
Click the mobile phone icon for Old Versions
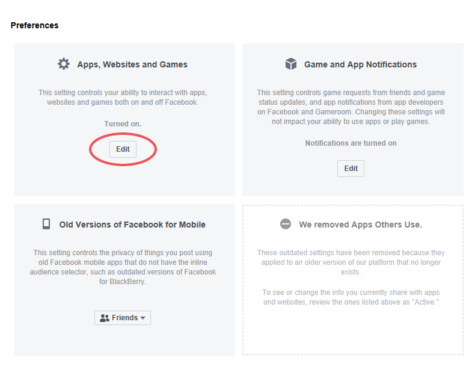pos(46,224)
